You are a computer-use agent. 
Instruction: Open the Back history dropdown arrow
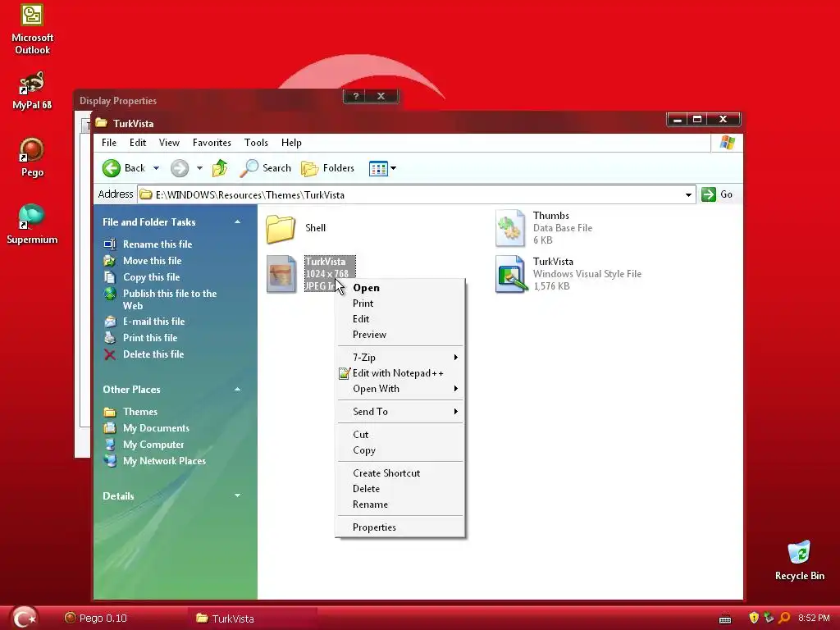pos(156,168)
